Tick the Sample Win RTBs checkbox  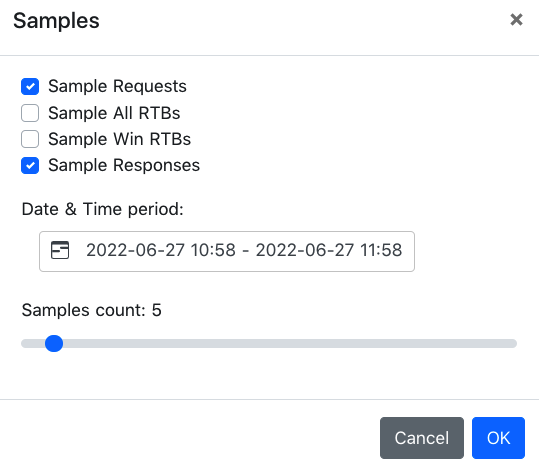pyautogui.click(x=30, y=139)
